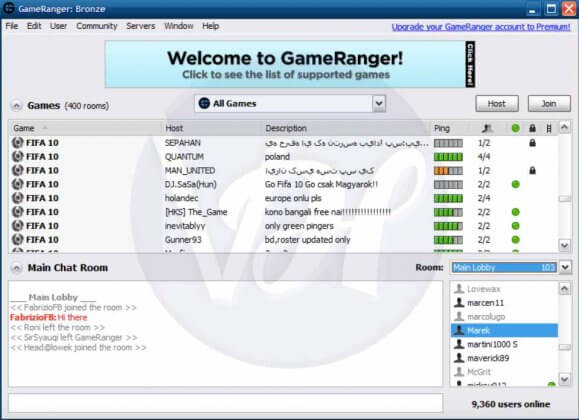This screenshot has height=420, width=579.
Task: Click FIFA 10 icon in QUANTUM row
Action: 17,157
